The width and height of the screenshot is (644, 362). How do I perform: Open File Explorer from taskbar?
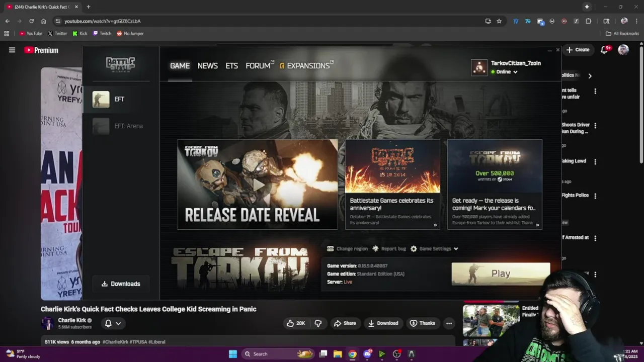tap(338, 354)
